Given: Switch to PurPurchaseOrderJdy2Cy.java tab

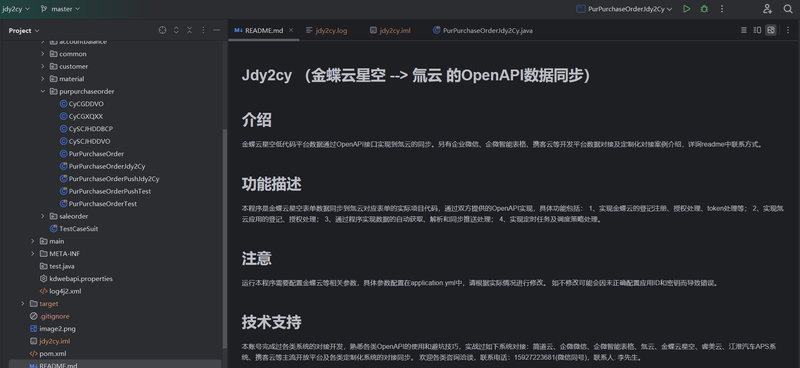Looking at the screenshot, I should (x=483, y=30).
